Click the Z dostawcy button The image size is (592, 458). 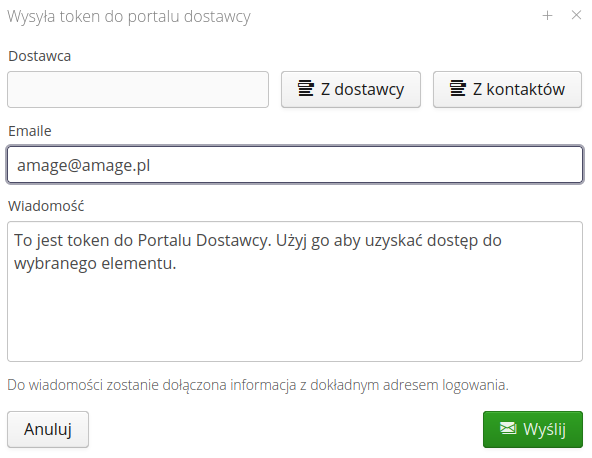351,89
